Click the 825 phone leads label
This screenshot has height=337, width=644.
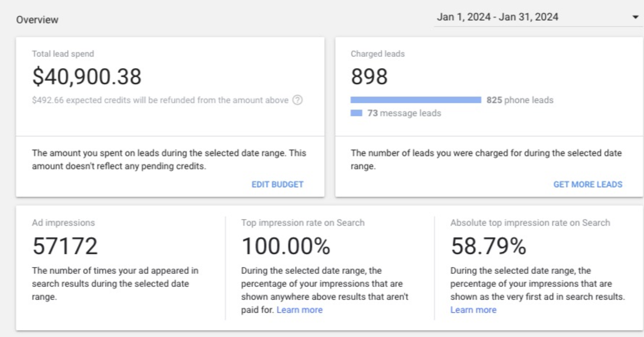(x=520, y=100)
